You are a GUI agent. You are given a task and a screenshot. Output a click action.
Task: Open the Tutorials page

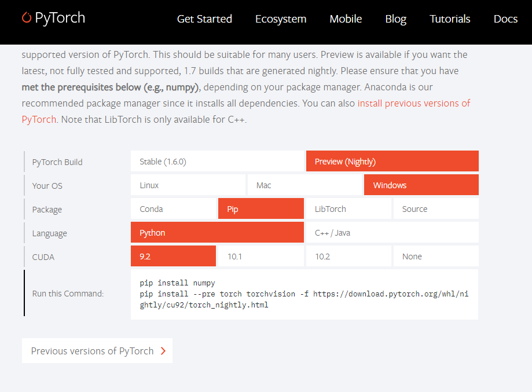[450, 19]
